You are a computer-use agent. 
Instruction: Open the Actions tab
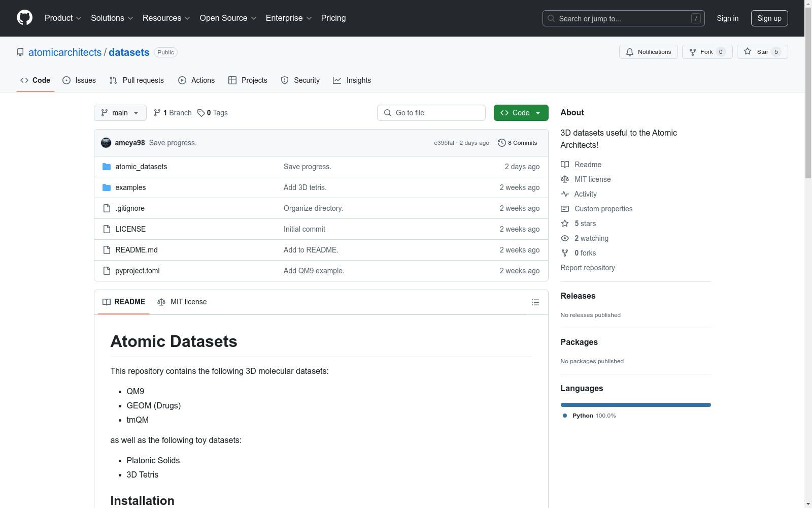196,80
